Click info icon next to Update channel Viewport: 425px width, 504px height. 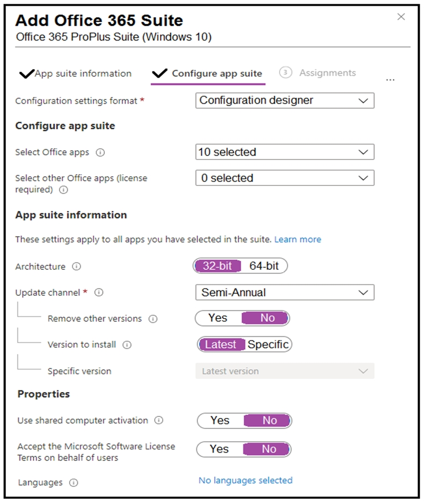99,293
